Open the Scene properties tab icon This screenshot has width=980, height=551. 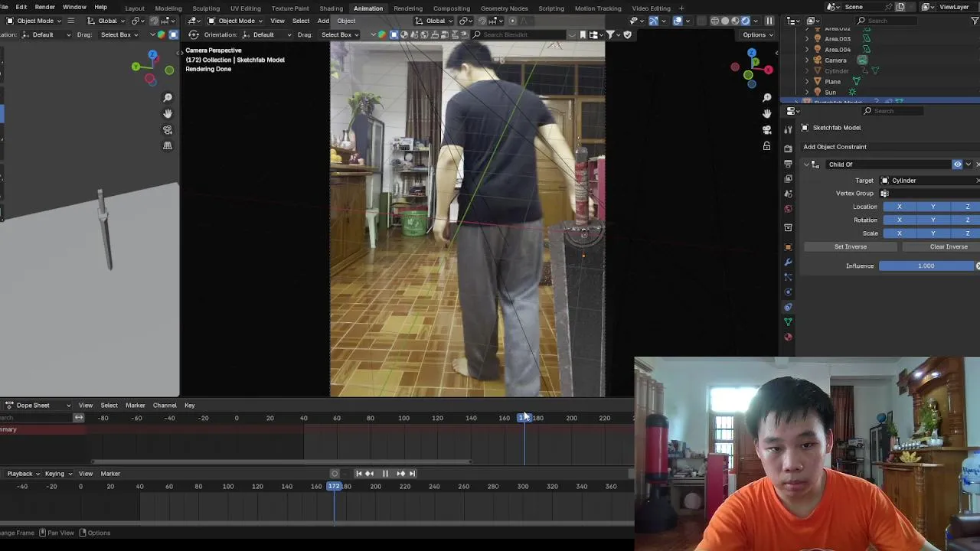(788, 194)
